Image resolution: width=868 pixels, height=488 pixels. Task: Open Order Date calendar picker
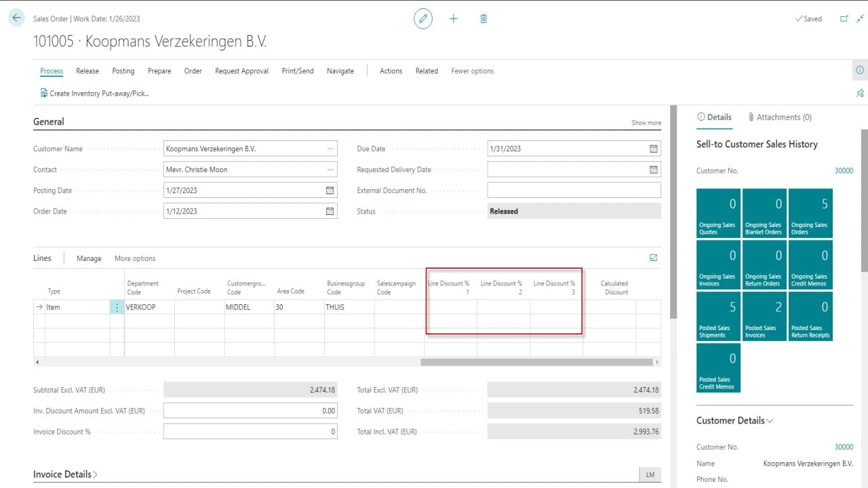coord(330,211)
